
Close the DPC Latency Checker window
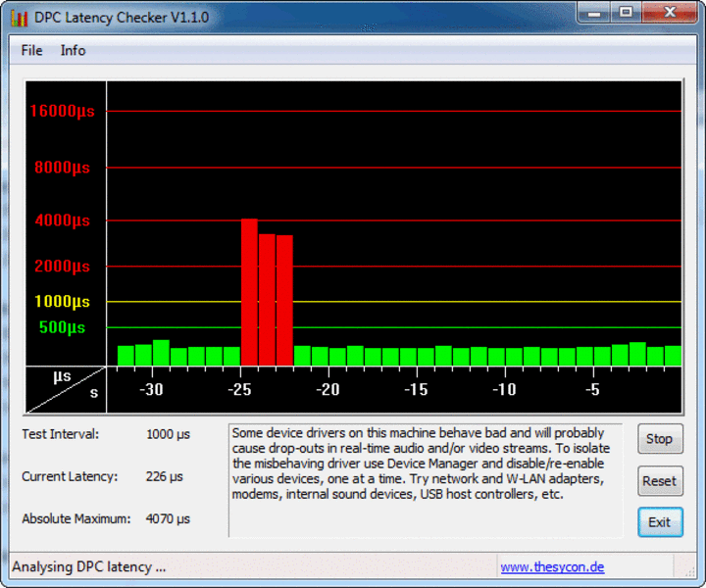tap(670, 13)
